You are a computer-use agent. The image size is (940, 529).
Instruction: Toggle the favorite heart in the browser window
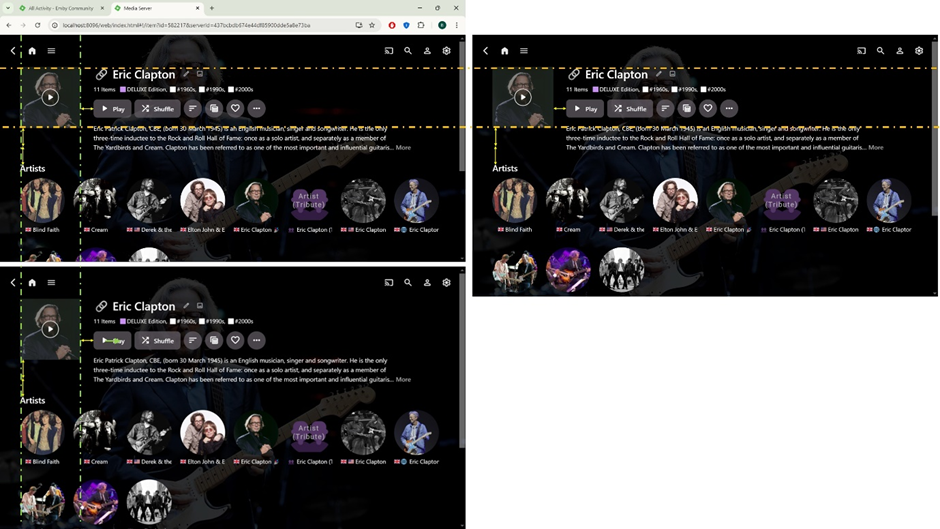coord(235,109)
